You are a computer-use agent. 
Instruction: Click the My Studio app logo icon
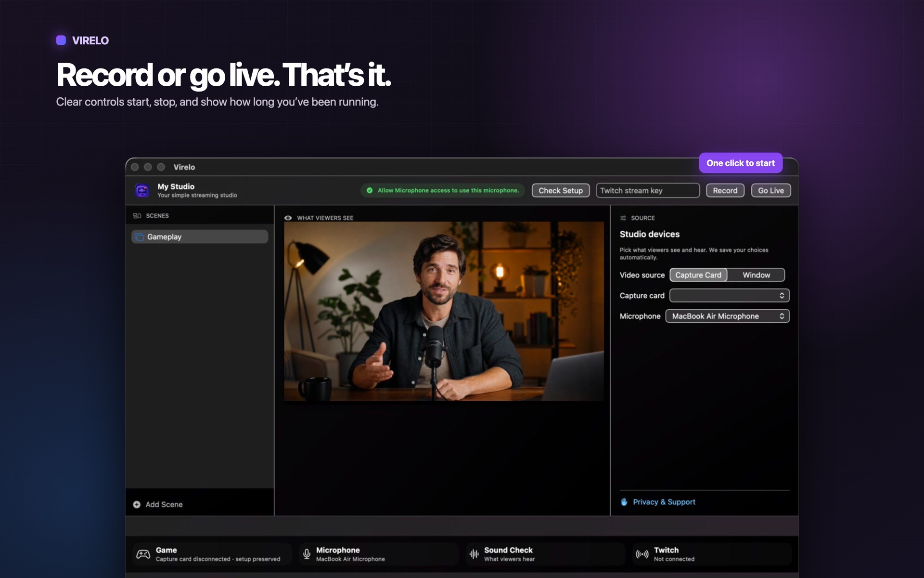[142, 191]
